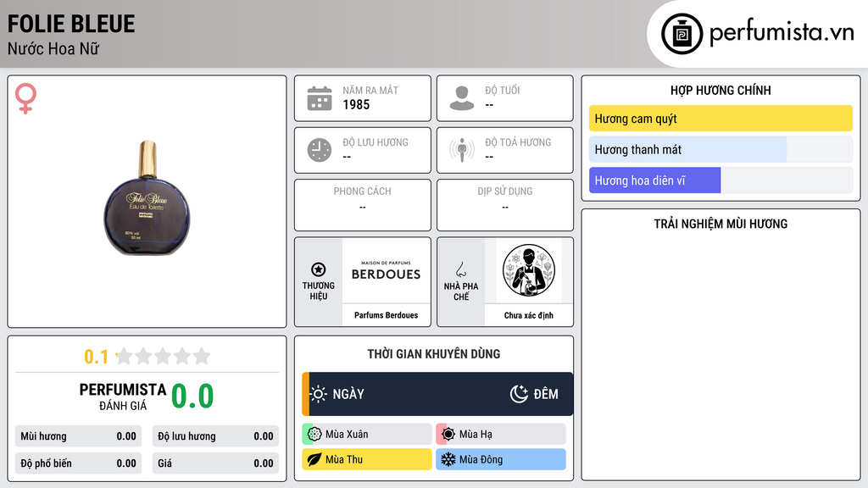Click the snowflake icon for Mùa Đông
Viewport: 868px width, 488px height.
click(x=448, y=459)
